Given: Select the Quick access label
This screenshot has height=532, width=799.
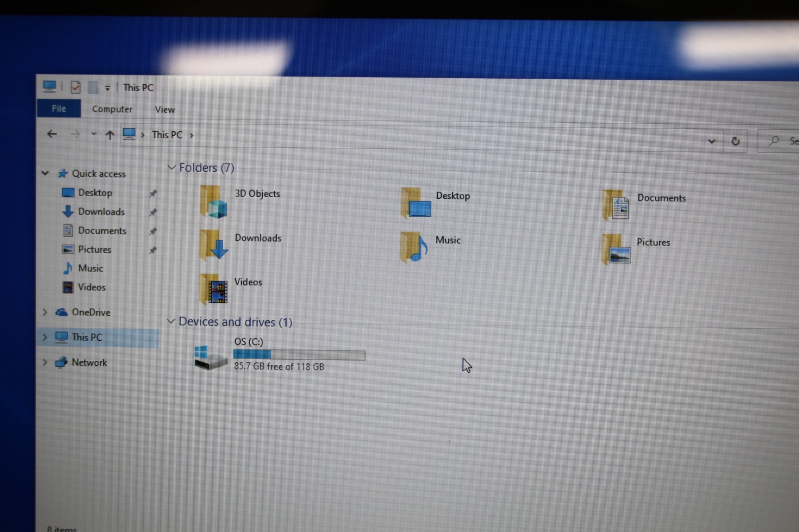Looking at the screenshot, I should [99, 174].
